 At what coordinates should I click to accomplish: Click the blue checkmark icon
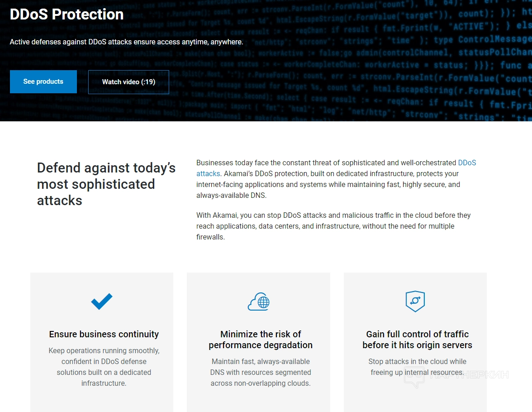pyautogui.click(x=102, y=301)
